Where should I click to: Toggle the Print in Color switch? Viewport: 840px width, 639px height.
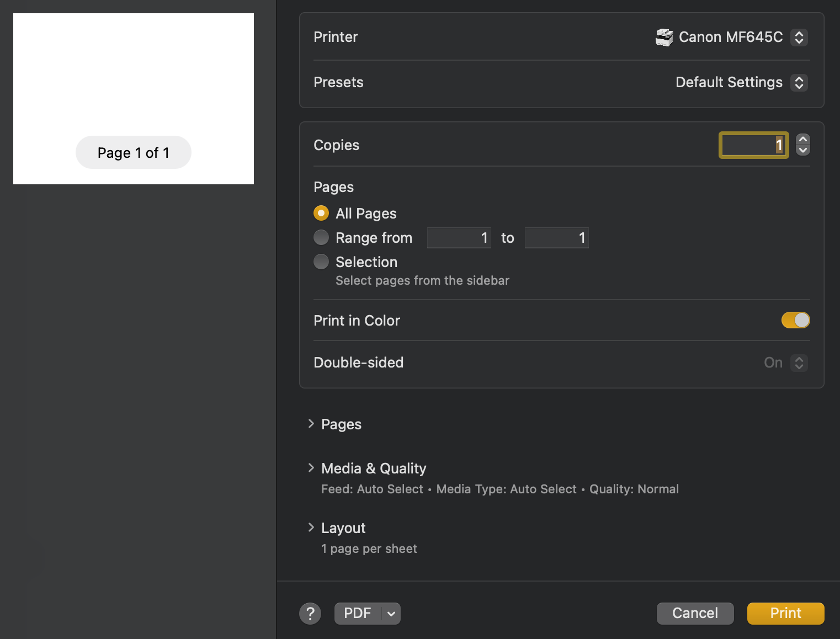[x=795, y=320]
